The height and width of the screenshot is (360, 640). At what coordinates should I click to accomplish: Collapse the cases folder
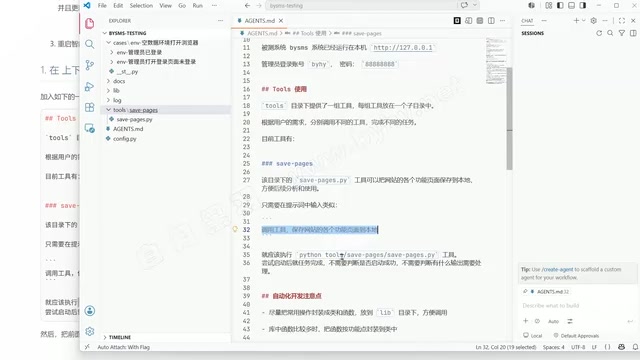tap(109, 42)
